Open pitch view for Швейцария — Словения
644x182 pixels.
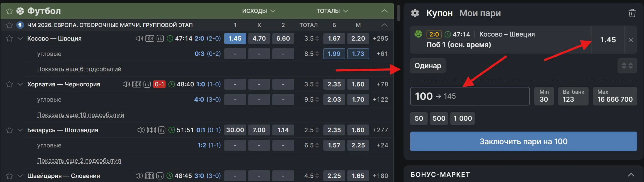click(x=150, y=176)
